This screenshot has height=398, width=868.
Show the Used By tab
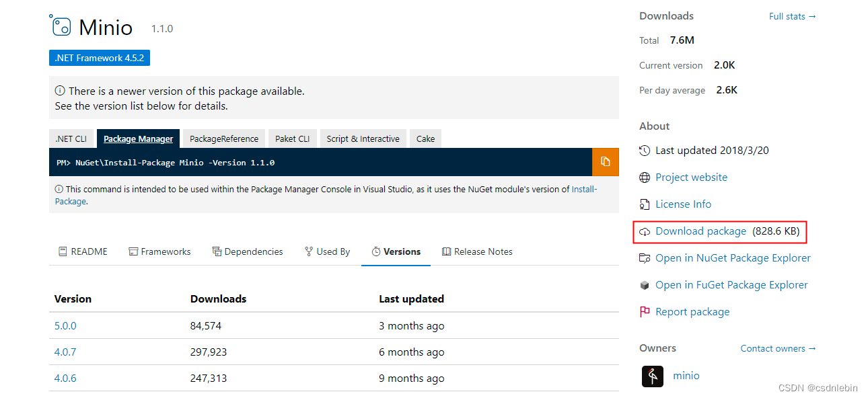click(x=327, y=251)
